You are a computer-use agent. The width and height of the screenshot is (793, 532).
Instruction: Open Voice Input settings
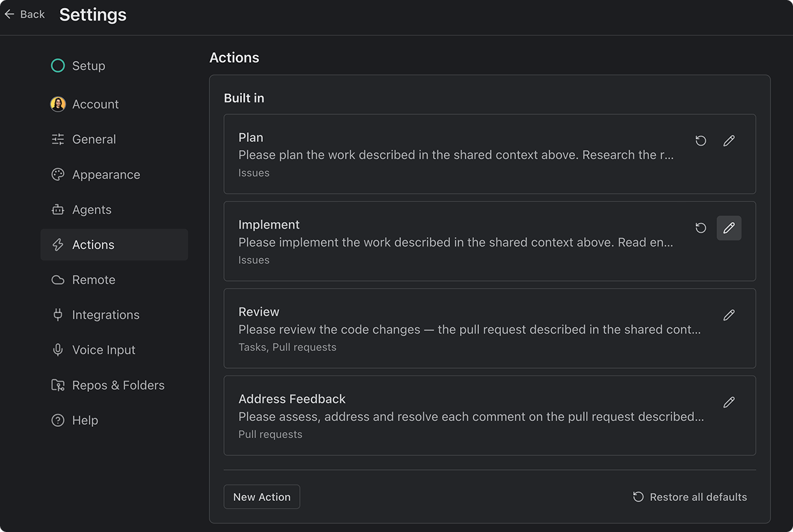114,350
